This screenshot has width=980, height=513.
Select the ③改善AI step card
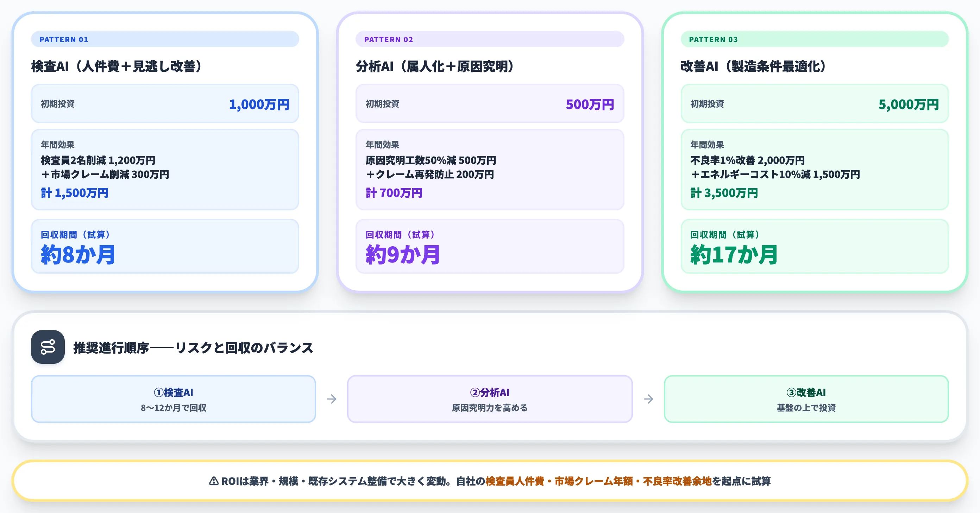[x=806, y=399]
